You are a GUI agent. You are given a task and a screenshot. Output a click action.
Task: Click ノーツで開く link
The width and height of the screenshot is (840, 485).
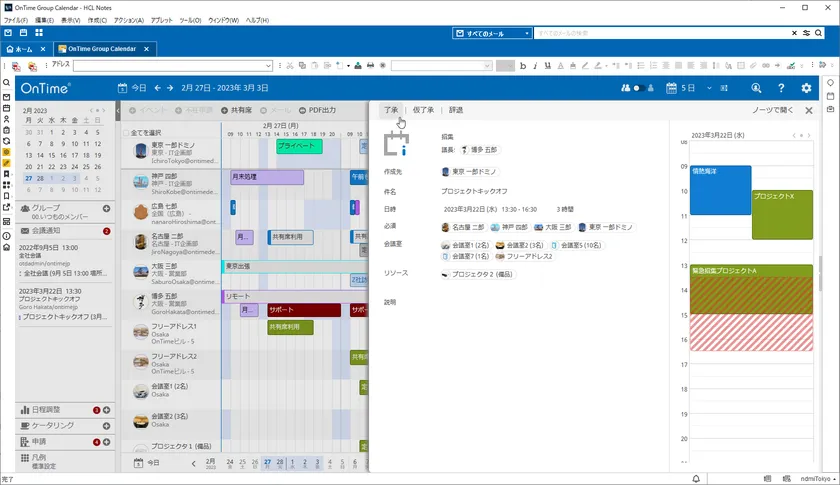(x=772, y=110)
